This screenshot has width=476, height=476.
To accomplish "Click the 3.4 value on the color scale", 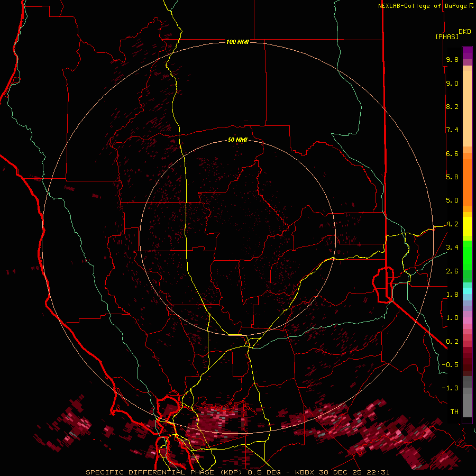I will click(452, 248).
